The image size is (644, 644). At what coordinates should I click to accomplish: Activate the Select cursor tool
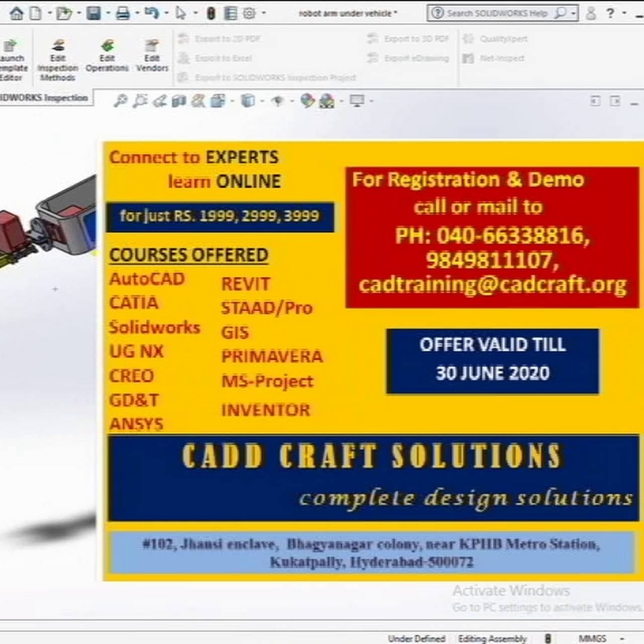click(x=181, y=13)
